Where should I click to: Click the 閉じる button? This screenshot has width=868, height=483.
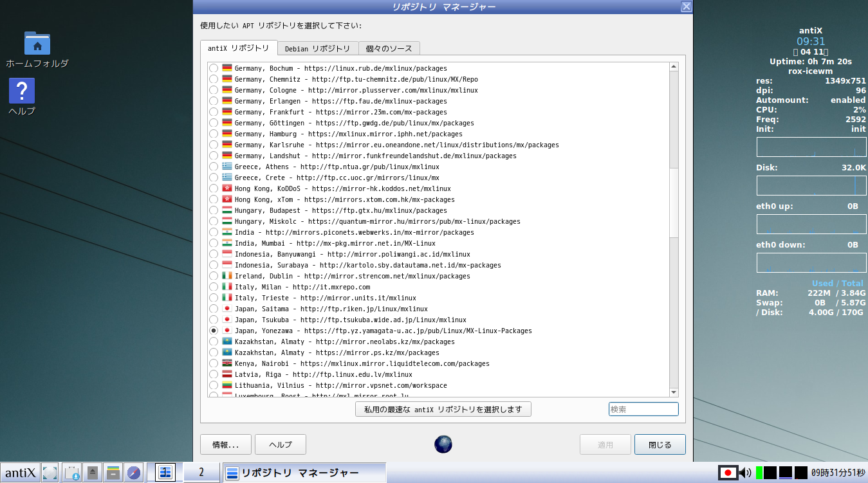click(660, 444)
